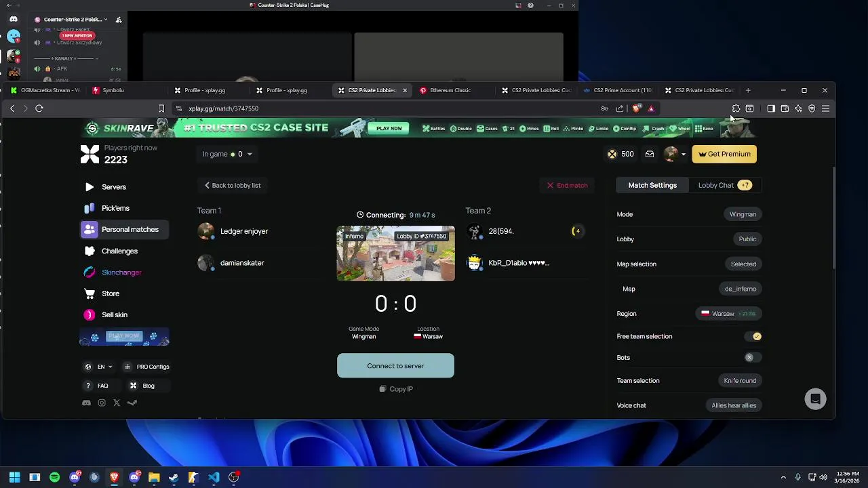The height and width of the screenshot is (488, 868).
Task: Switch to Lobby Chat tab
Action: [x=724, y=185]
